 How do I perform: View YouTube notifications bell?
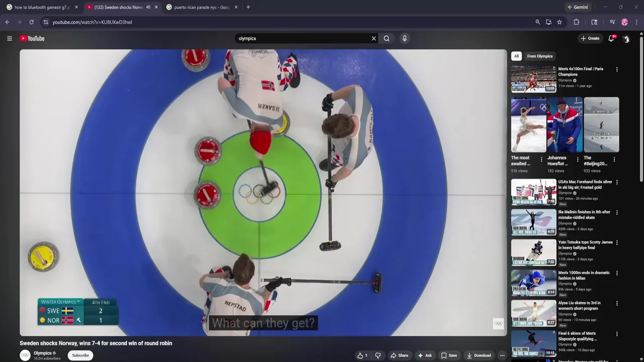(611, 38)
